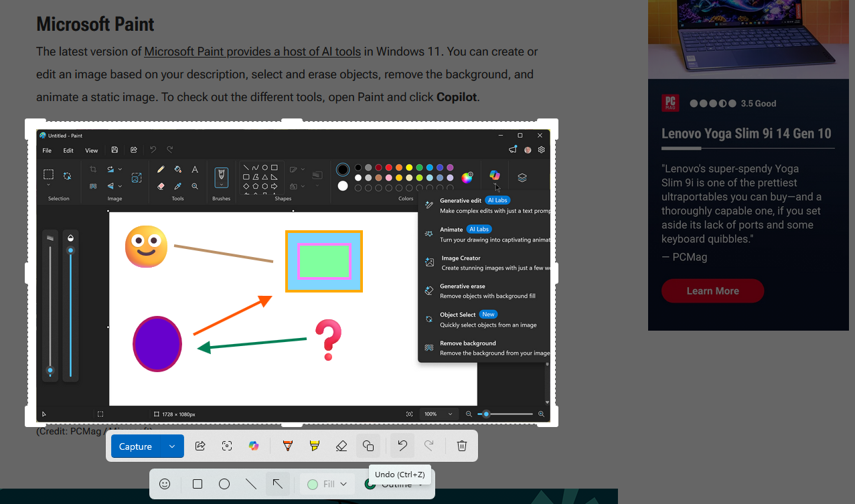Undo the last annotation
This screenshot has width=855, height=504.
point(402,446)
